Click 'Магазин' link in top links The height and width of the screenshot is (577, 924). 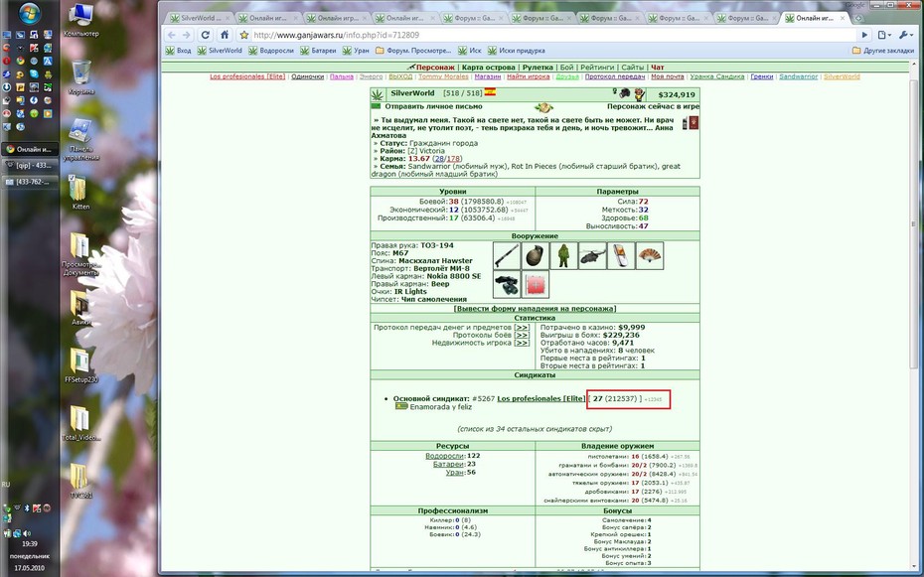[488, 76]
